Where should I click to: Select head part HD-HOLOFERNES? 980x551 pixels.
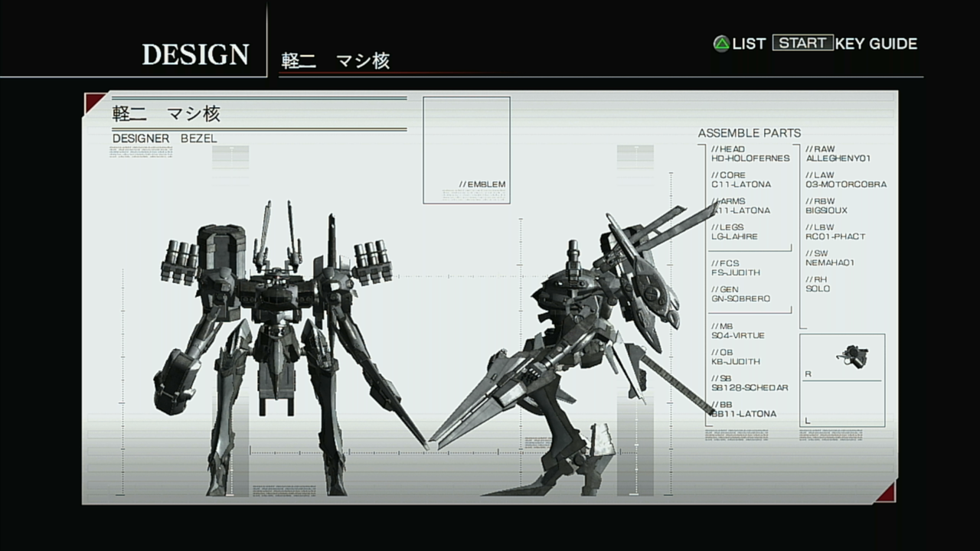point(750,158)
